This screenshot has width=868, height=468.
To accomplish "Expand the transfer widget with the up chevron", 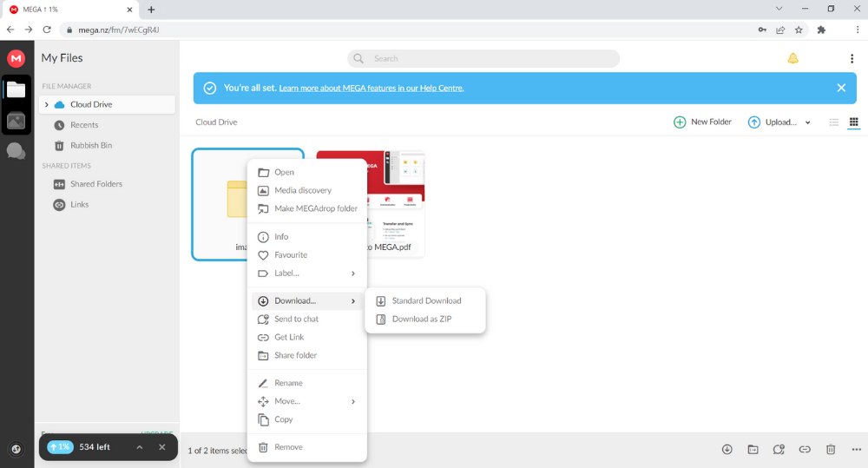I will 140,447.
